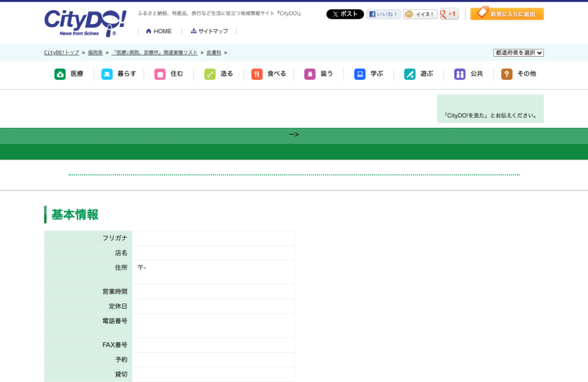The image size is (588, 382).
Task: Click the 「CityDO!を見た」とお伝えください notice
Action: [490, 115]
